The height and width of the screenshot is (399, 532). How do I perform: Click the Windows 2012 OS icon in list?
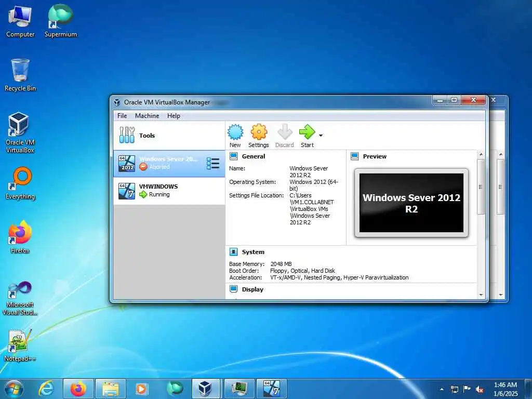(127, 164)
